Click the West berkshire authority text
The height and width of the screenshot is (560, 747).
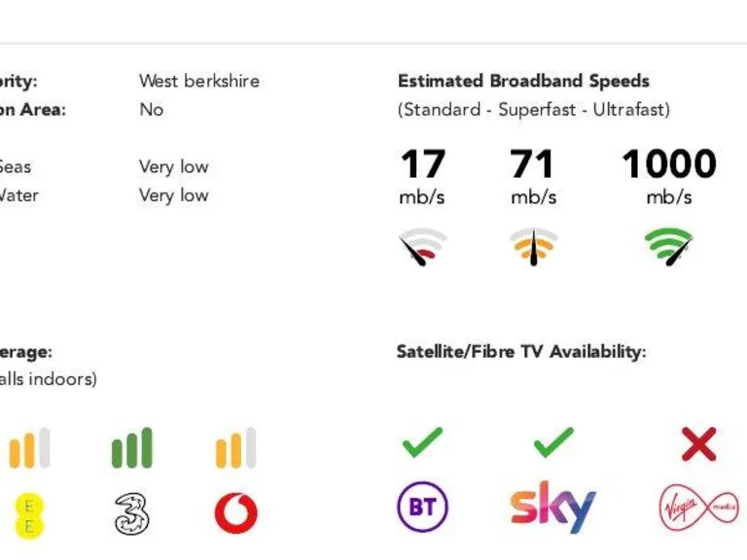coord(199,81)
